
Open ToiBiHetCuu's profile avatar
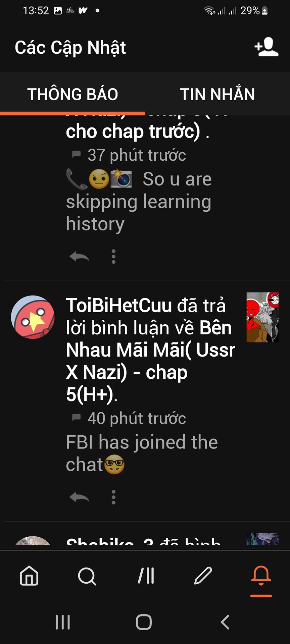pyautogui.click(x=33, y=317)
